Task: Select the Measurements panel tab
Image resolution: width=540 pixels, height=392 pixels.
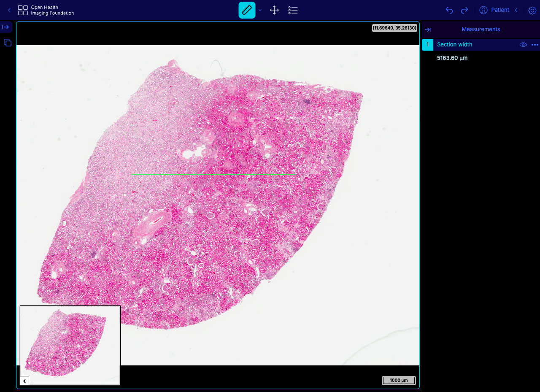Action: click(x=481, y=30)
